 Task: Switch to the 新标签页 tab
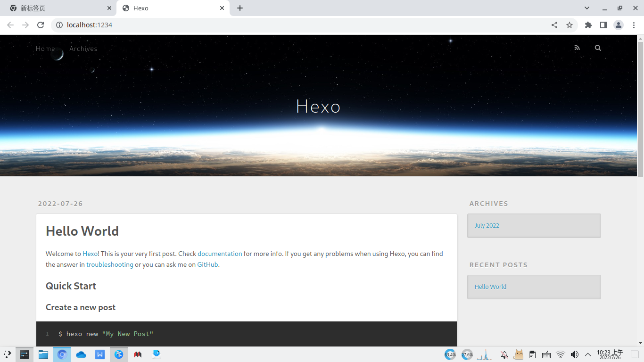point(57,8)
